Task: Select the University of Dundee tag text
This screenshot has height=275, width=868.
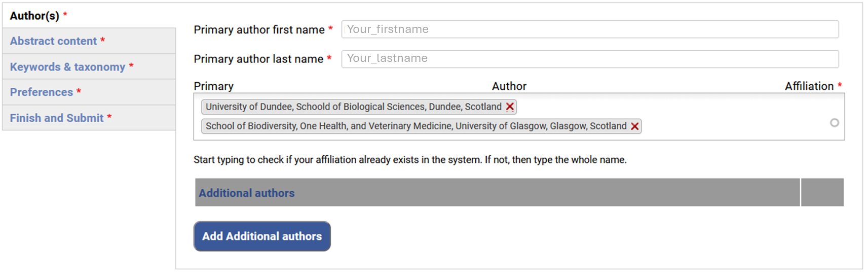Action: [353, 107]
